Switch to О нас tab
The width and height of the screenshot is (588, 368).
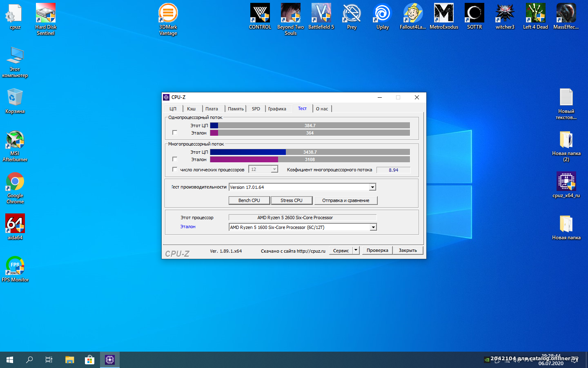coord(322,109)
